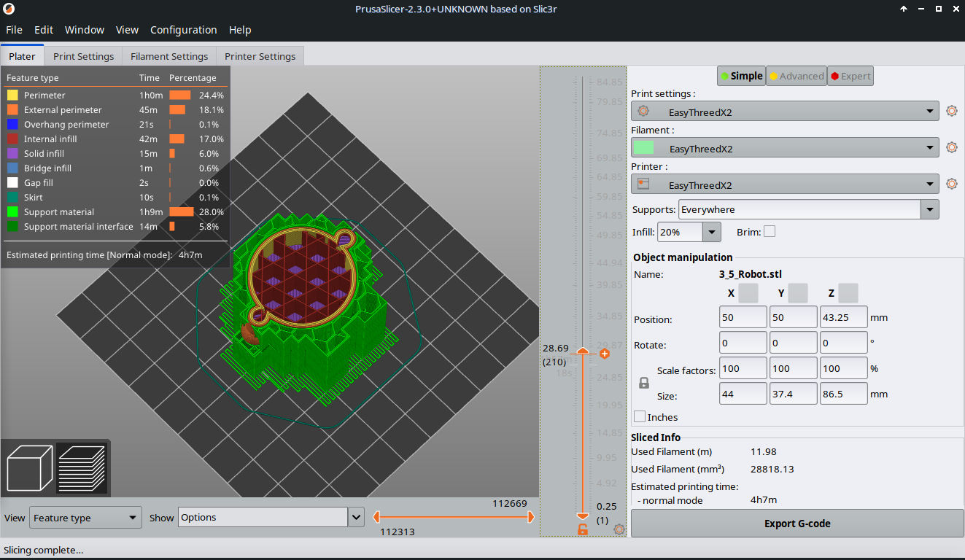
Task: Open the Supports dropdown
Action: (929, 210)
